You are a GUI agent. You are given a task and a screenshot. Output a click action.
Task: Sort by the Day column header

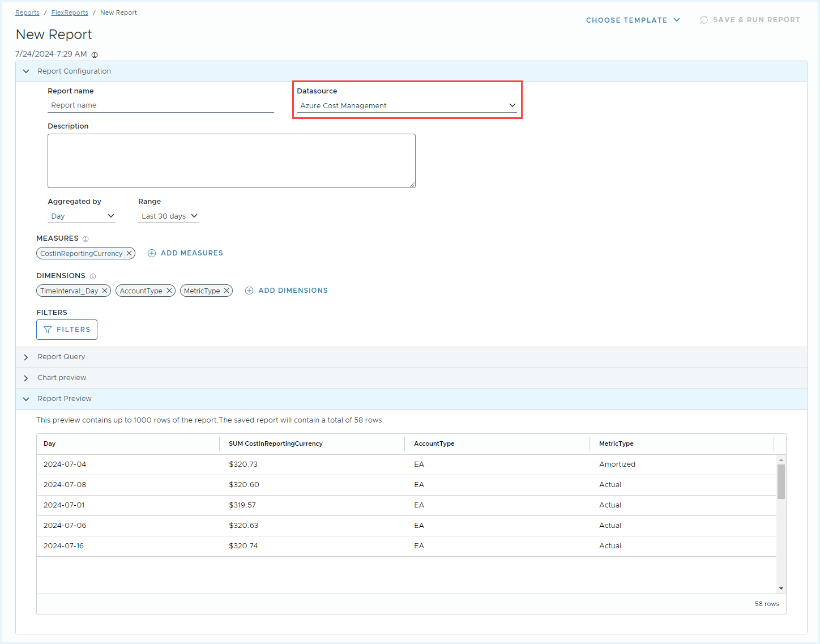point(128,444)
